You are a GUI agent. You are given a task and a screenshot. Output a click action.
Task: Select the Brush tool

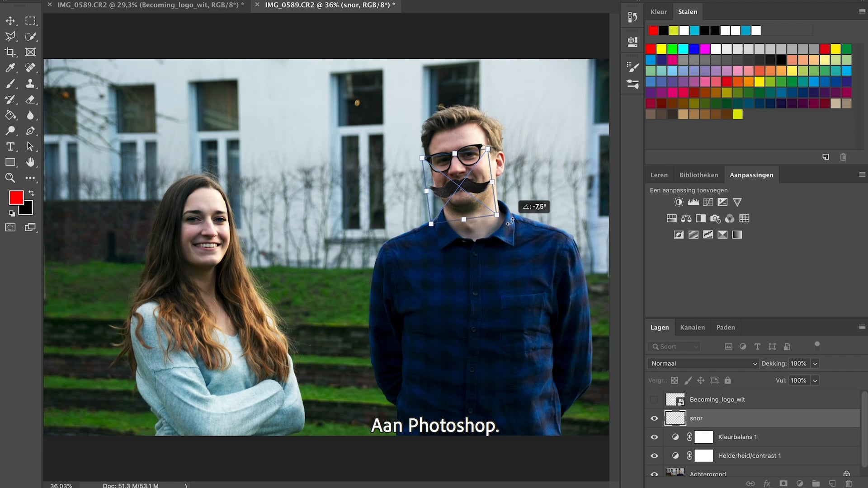click(10, 84)
